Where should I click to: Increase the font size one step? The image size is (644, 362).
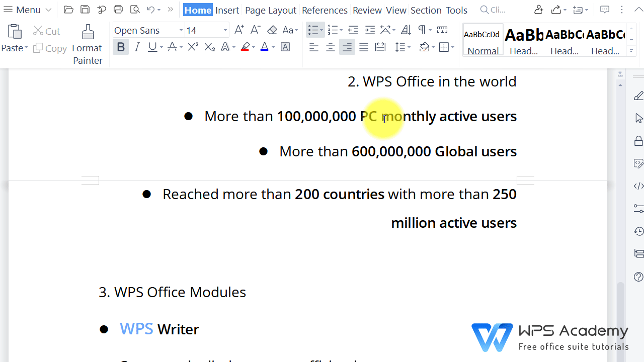(238, 29)
